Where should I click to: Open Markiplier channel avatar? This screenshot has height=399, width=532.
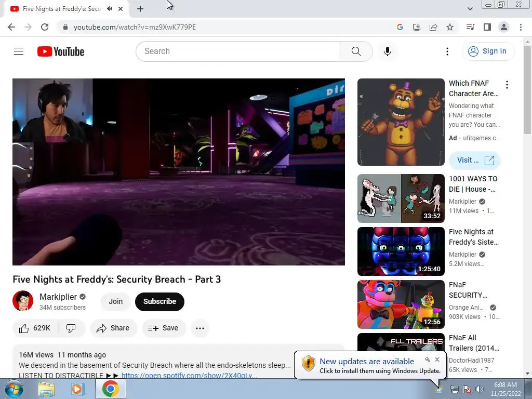(x=23, y=301)
